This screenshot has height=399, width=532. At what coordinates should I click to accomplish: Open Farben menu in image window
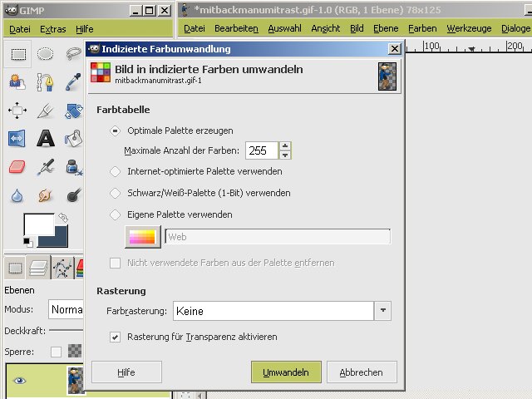point(422,28)
